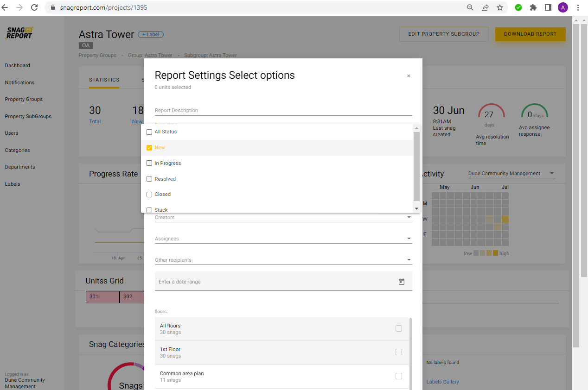Click status list scroll-up arrow
The height and width of the screenshot is (390, 588).
click(x=416, y=128)
